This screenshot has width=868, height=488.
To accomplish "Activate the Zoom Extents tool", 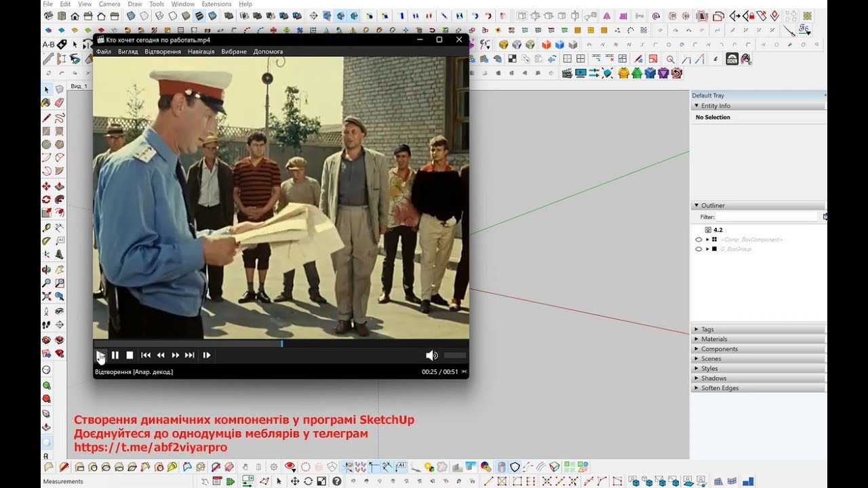I will click(47, 297).
